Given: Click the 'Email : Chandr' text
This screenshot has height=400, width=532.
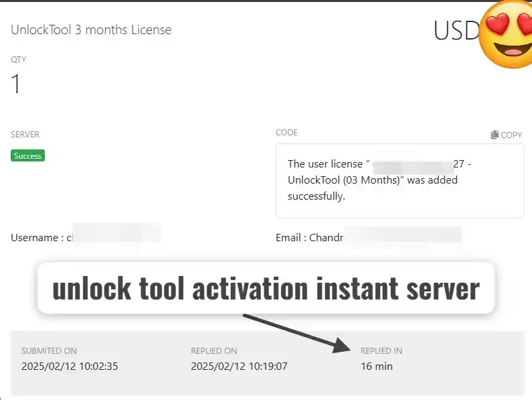Looking at the screenshot, I should [309, 238].
